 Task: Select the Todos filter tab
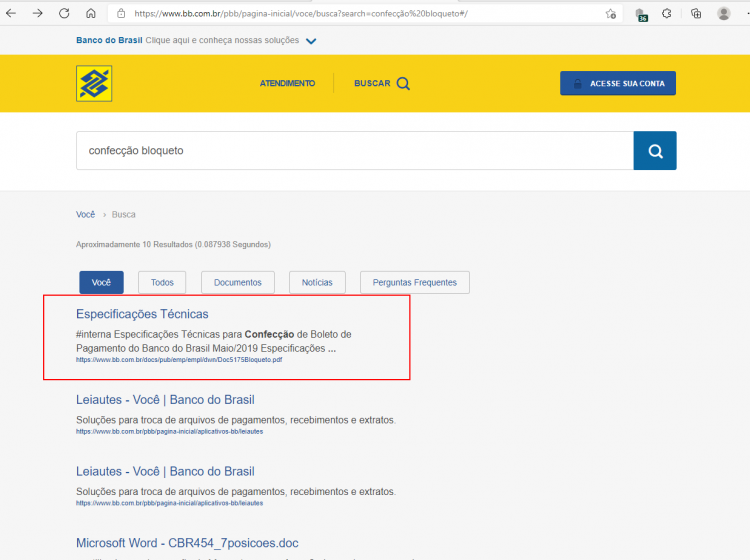tap(162, 283)
